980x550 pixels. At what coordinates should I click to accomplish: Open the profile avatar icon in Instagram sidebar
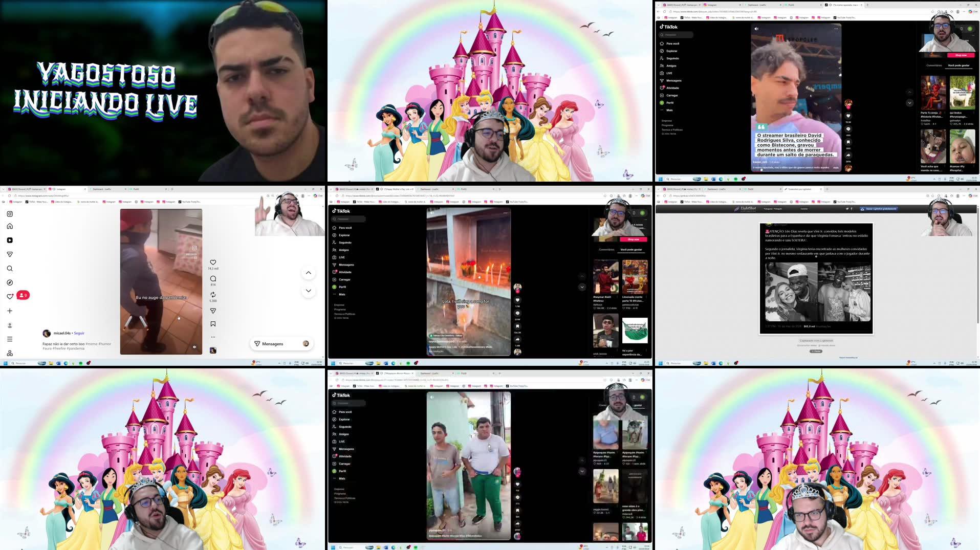[x=10, y=325]
